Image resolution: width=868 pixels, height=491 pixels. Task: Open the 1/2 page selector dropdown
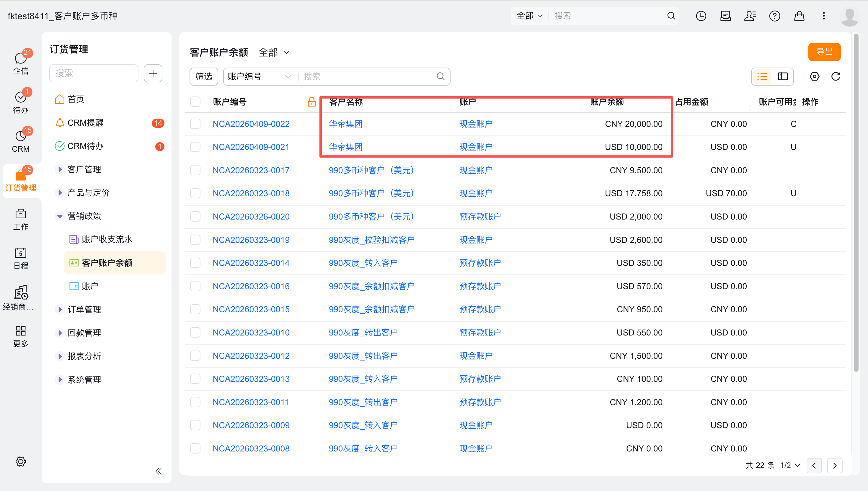coord(790,465)
